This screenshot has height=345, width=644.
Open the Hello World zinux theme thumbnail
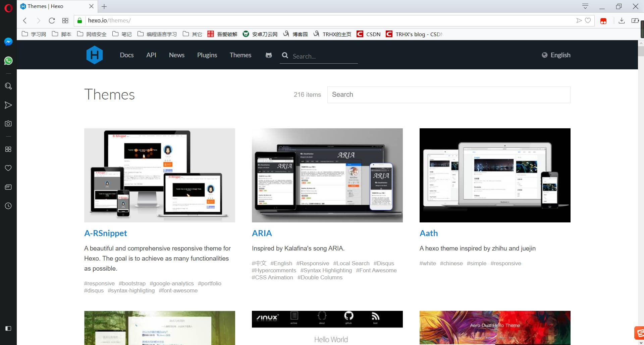click(327, 328)
